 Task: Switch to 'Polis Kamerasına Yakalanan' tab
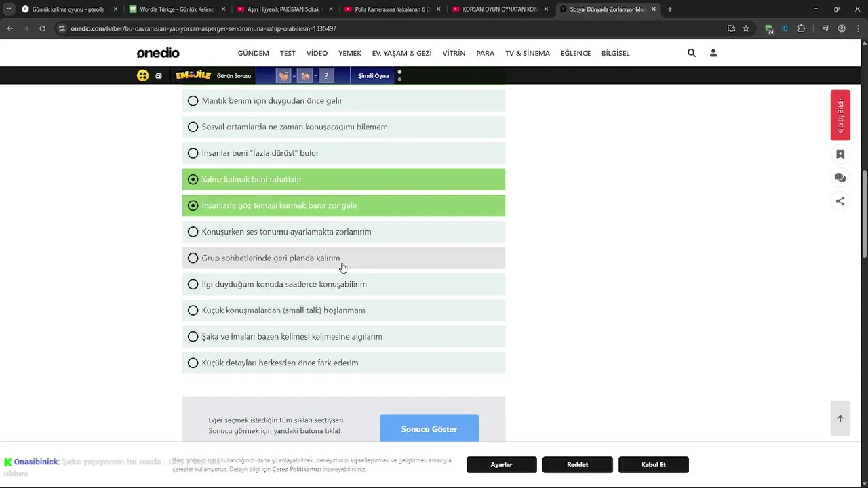tap(391, 9)
